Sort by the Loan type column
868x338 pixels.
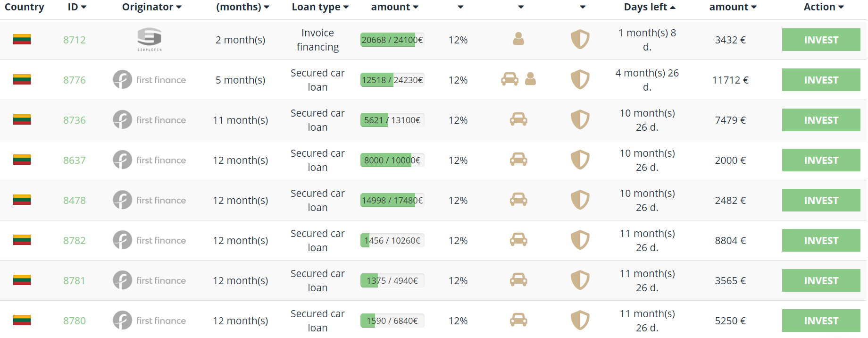coord(320,7)
